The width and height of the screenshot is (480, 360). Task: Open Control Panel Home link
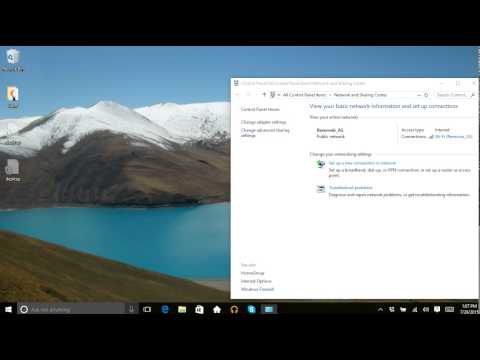260,109
